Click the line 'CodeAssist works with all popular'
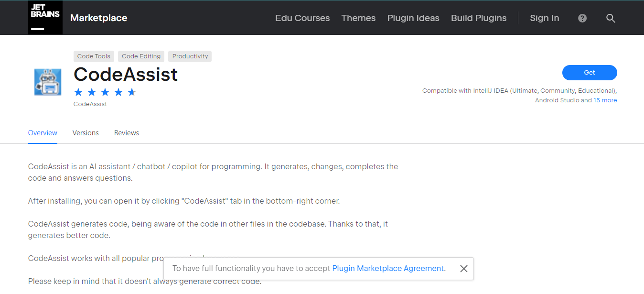644x294 pixels. click(134, 259)
